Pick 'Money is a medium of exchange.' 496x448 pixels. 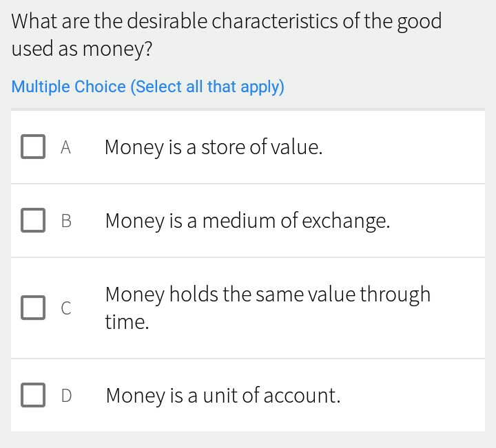[247, 220]
